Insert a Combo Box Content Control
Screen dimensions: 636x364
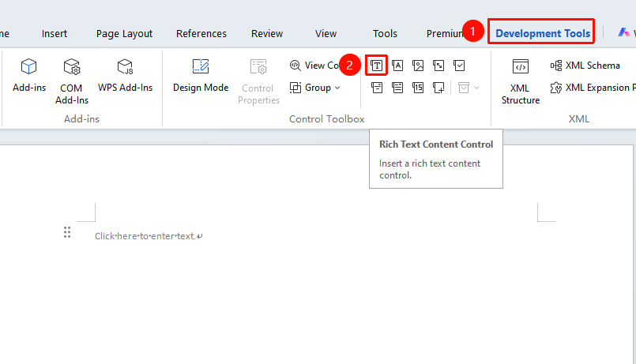(x=376, y=87)
